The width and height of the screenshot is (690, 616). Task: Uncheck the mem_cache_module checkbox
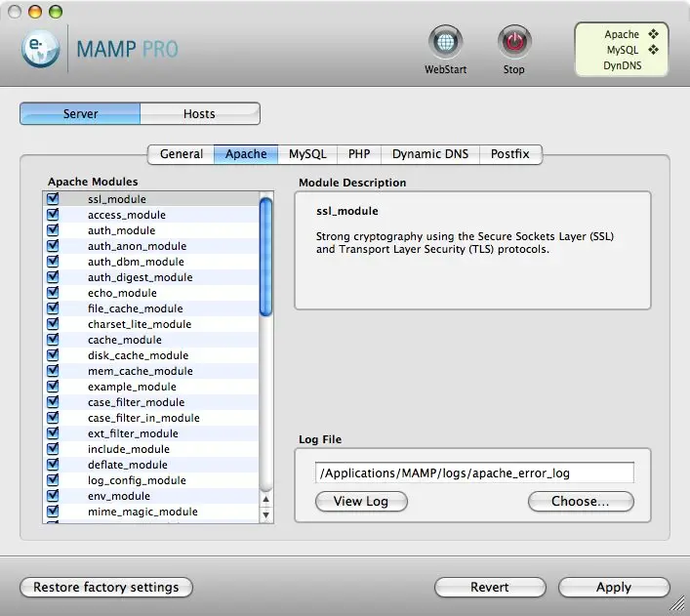click(x=53, y=371)
